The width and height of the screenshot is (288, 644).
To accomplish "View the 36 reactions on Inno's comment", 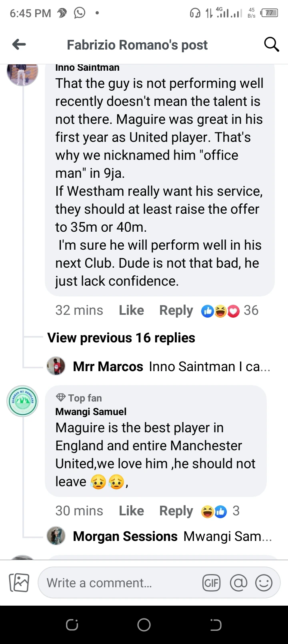I will click(x=230, y=310).
